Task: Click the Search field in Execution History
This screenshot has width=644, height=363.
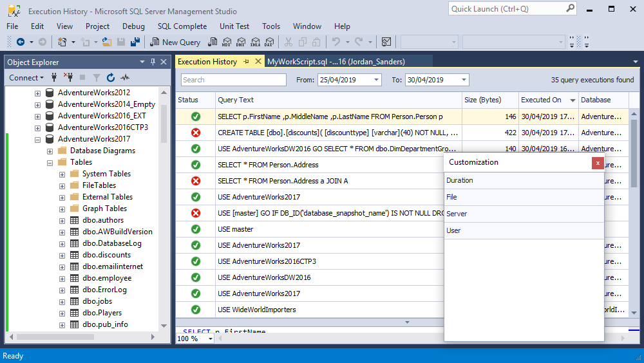Action: point(233,80)
